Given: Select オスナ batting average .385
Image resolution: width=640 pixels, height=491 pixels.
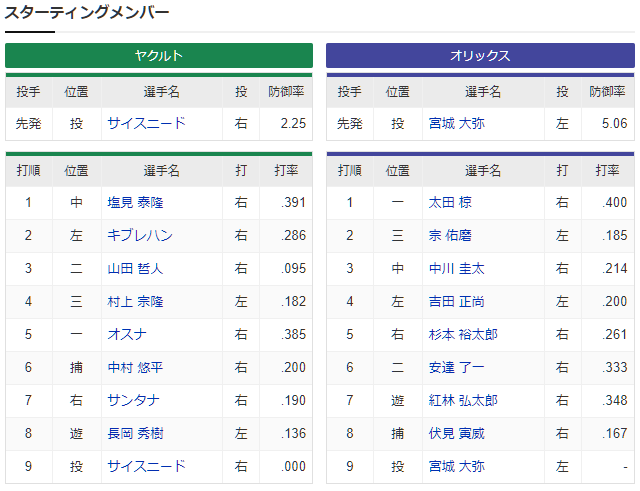Looking at the screenshot, I should pyautogui.click(x=293, y=334).
